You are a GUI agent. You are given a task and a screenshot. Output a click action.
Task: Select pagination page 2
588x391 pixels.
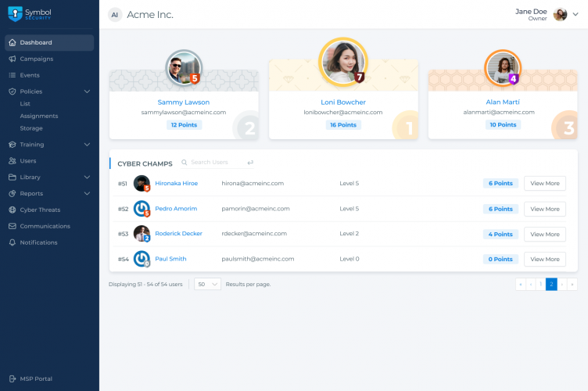pos(551,284)
